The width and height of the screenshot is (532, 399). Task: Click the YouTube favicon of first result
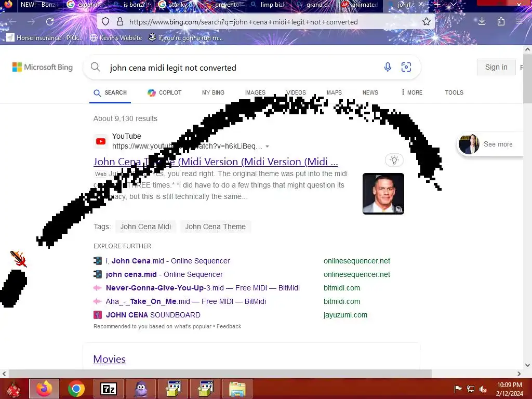101,141
